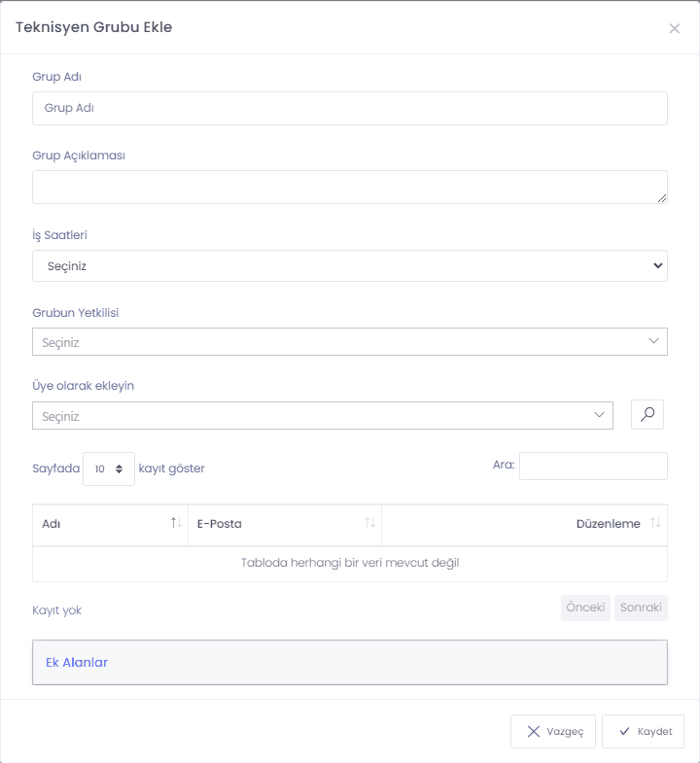Image resolution: width=700 pixels, height=763 pixels.
Task: Expand the Grubun Yetkilisi select box
Action: pos(349,341)
